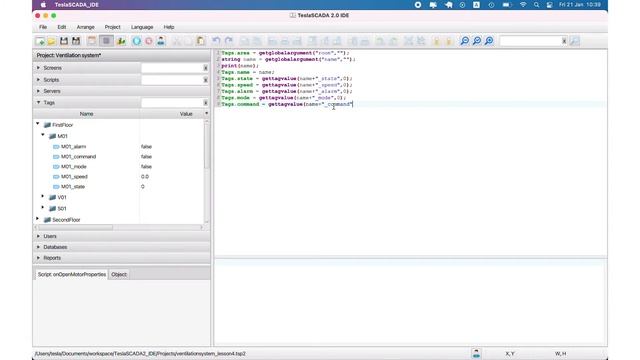640x360 pixels.
Task: Clear the Scripts filter with its X
Action: pos(205,80)
